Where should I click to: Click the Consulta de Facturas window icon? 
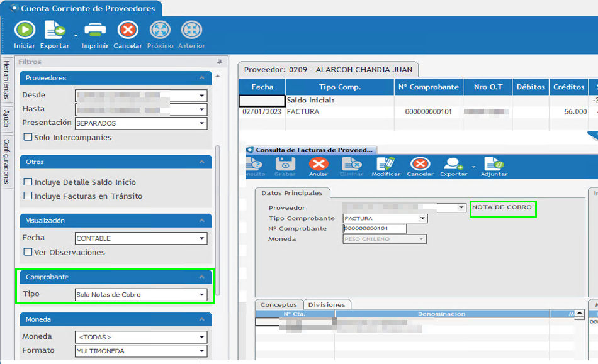pos(250,150)
